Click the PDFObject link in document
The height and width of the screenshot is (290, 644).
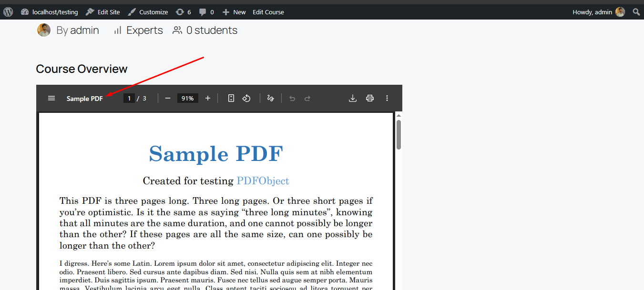[263, 181]
